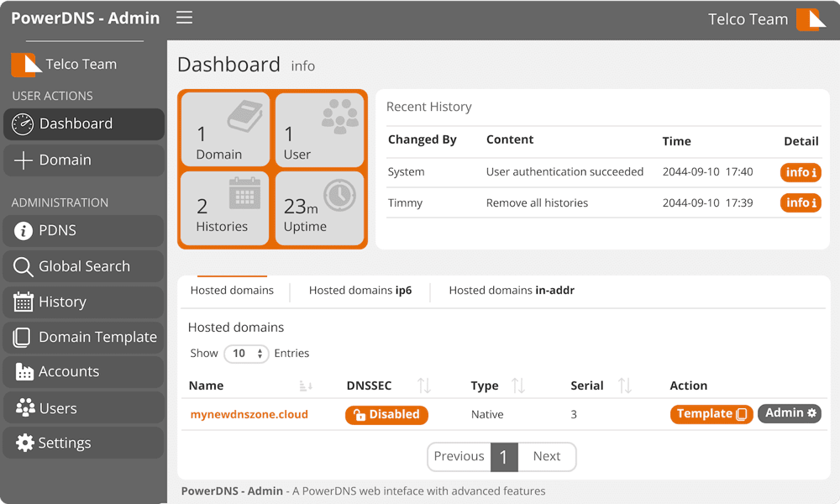Viewport: 840px width, 504px height.
Task: Click the book icon on Domain card
Action: (244, 116)
